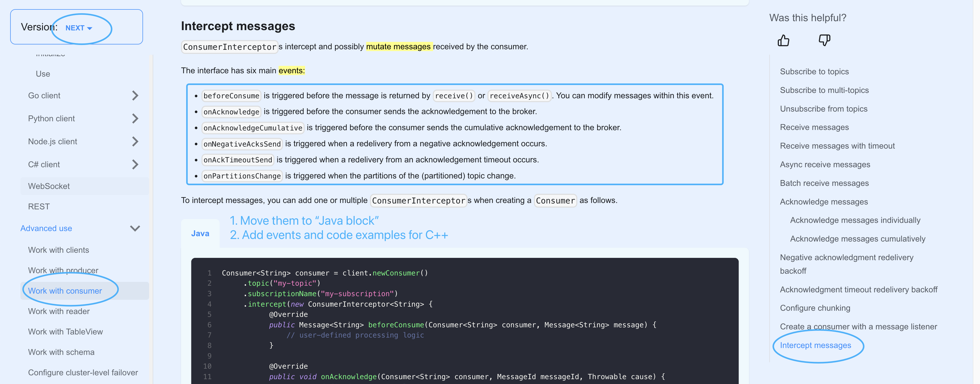Open WebSocket sidebar item
The image size is (980, 384).
click(49, 186)
